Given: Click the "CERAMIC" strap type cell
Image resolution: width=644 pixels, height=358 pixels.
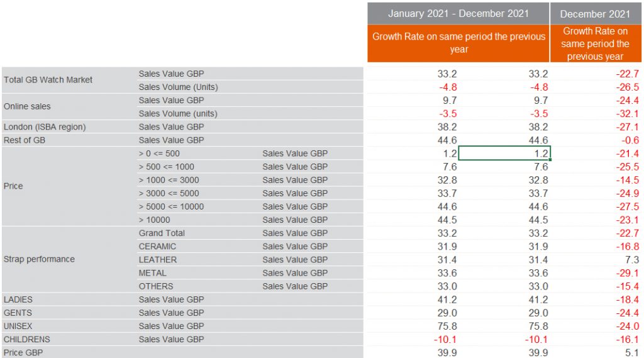Looking at the screenshot, I should [x=157, y=246].
